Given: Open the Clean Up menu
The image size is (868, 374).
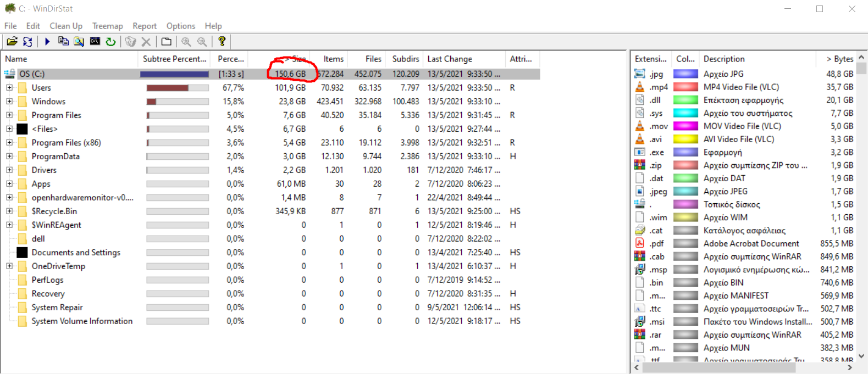Looking at the screenshot, I should tap(66, 26).
